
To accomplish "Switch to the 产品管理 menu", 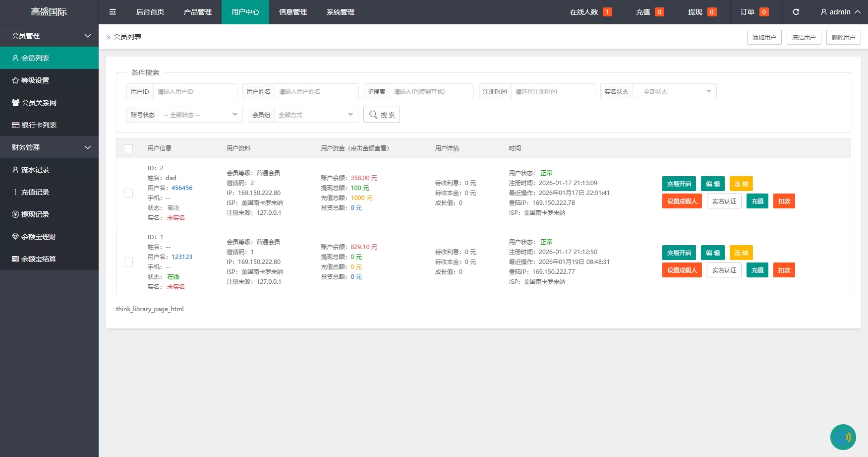I will pyautogui.click(x=197, y=12).
